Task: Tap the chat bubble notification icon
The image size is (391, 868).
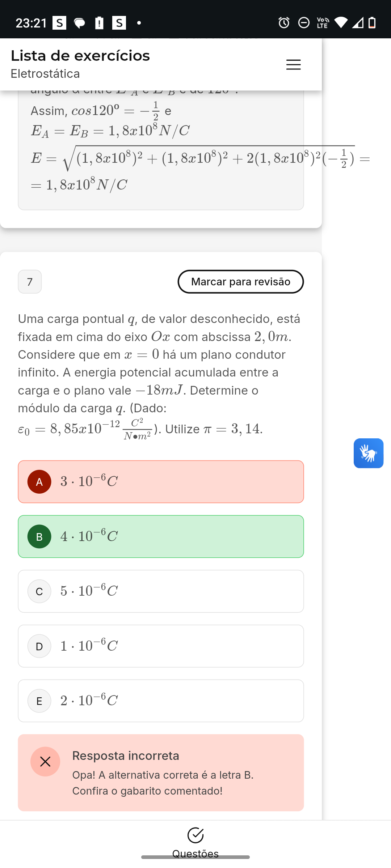Action: [x=79, y=23]
